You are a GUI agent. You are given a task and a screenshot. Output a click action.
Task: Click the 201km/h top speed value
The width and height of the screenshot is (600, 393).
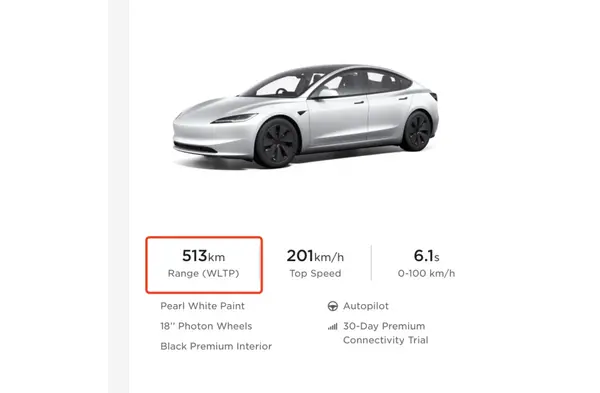tap(315, 256)
